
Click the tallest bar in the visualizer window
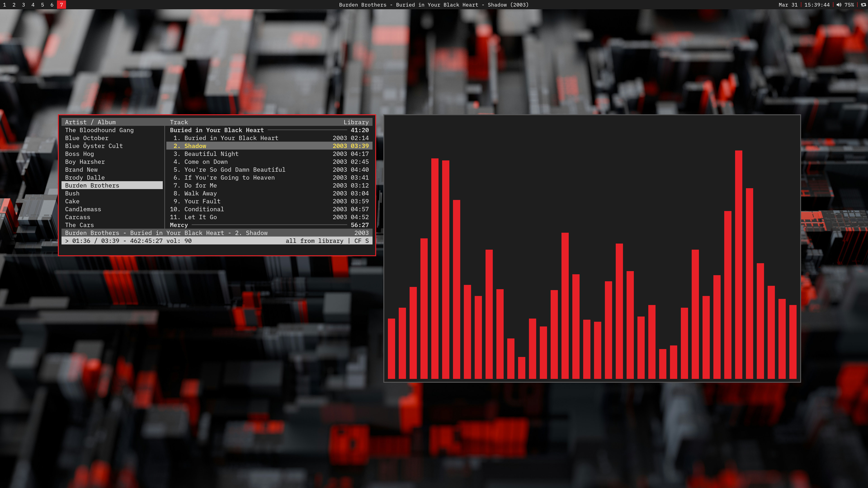point(739,265)
